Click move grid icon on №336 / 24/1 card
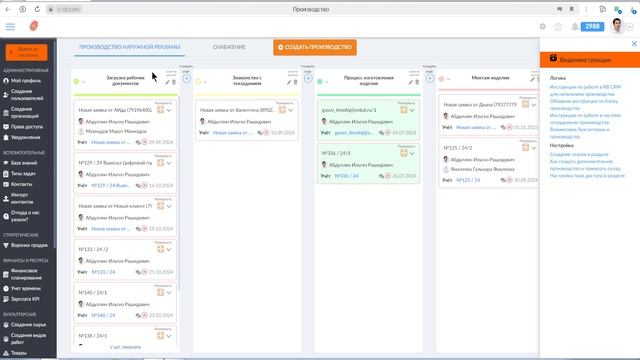Image resolution: width=640 pixels, height=360 pixels. tap(404, 153)
